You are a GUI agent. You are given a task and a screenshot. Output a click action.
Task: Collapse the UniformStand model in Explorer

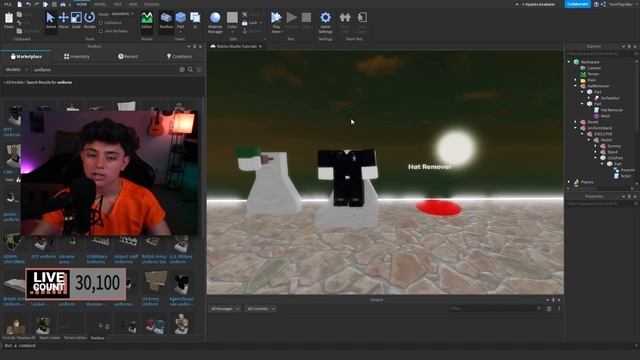click(x=576, y=128)
